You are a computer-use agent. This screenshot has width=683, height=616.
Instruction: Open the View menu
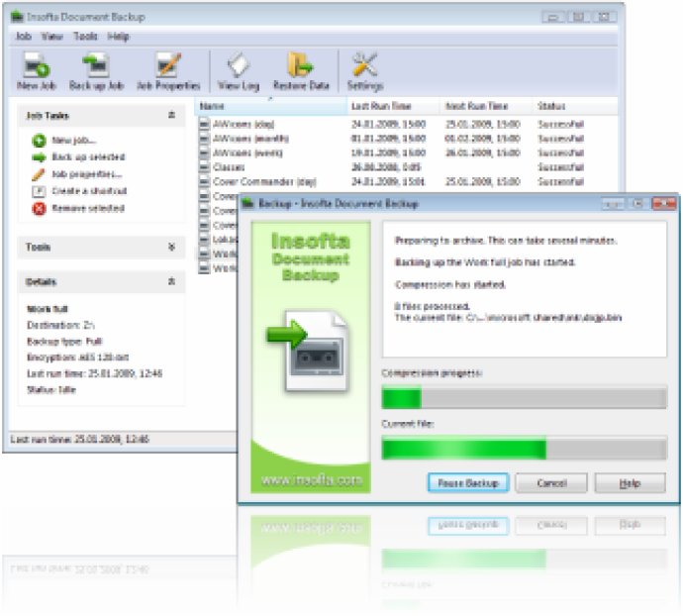pos(52,37)
